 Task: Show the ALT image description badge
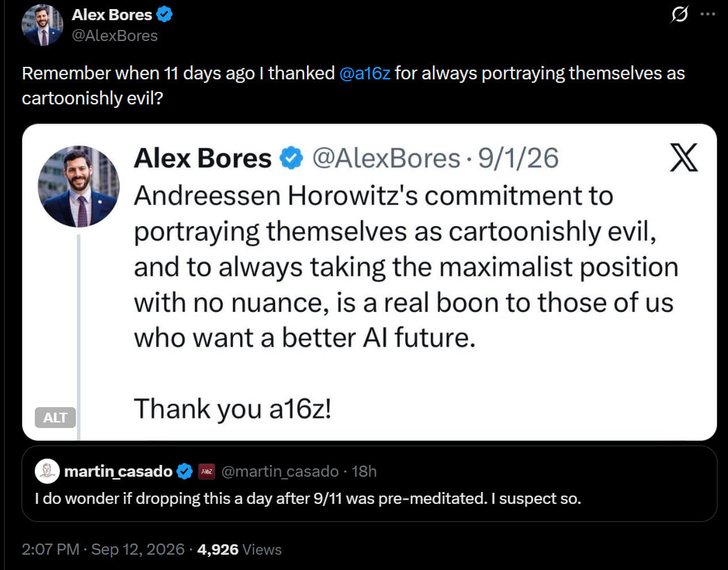(x=55, y=418)
